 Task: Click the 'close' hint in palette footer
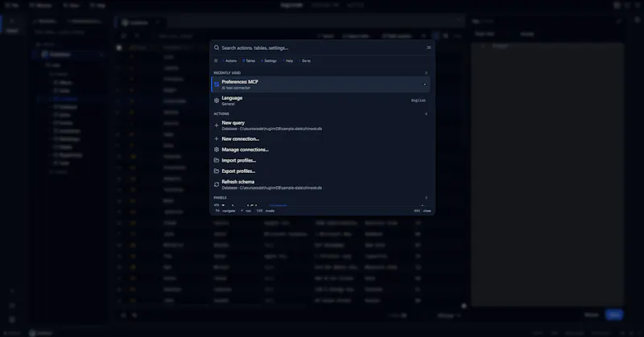(427, 211)
